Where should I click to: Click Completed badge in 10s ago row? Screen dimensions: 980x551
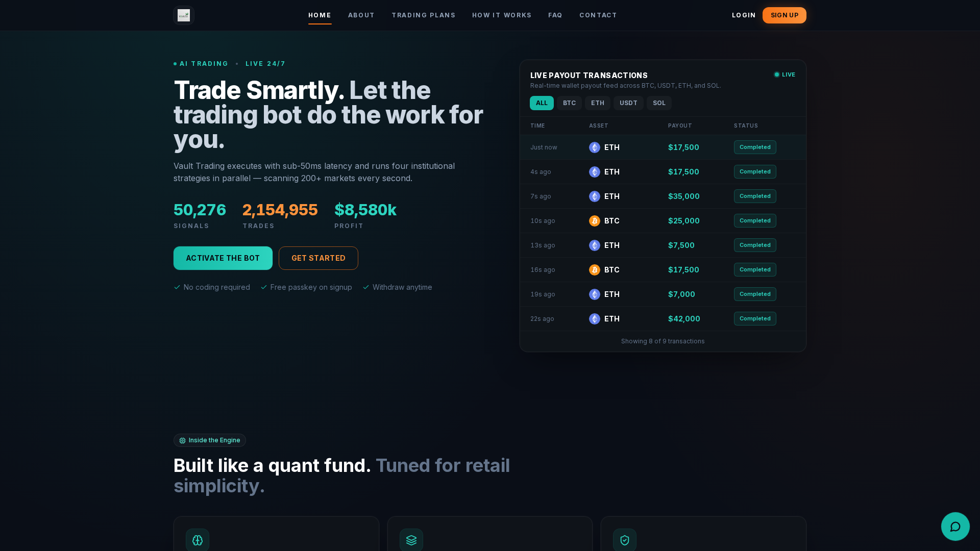tap(755, 221)
